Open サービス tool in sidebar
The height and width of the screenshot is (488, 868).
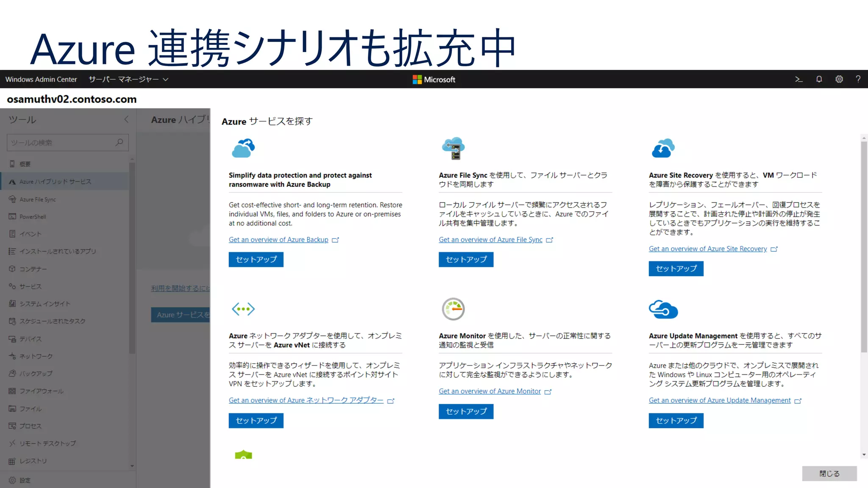tap(64, 286)
